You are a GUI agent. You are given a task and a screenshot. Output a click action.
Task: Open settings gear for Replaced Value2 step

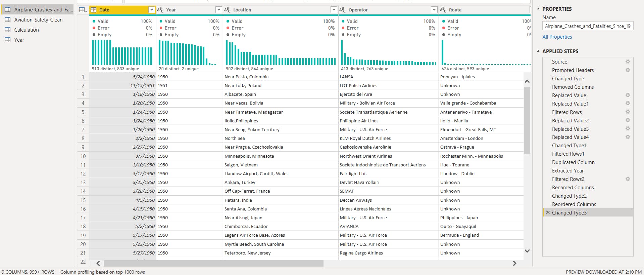[x=628, y=120]
